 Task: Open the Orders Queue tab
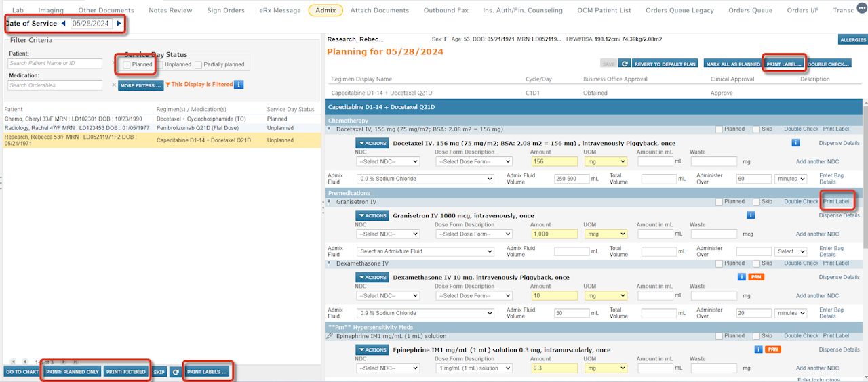click(x=750, y=10)
